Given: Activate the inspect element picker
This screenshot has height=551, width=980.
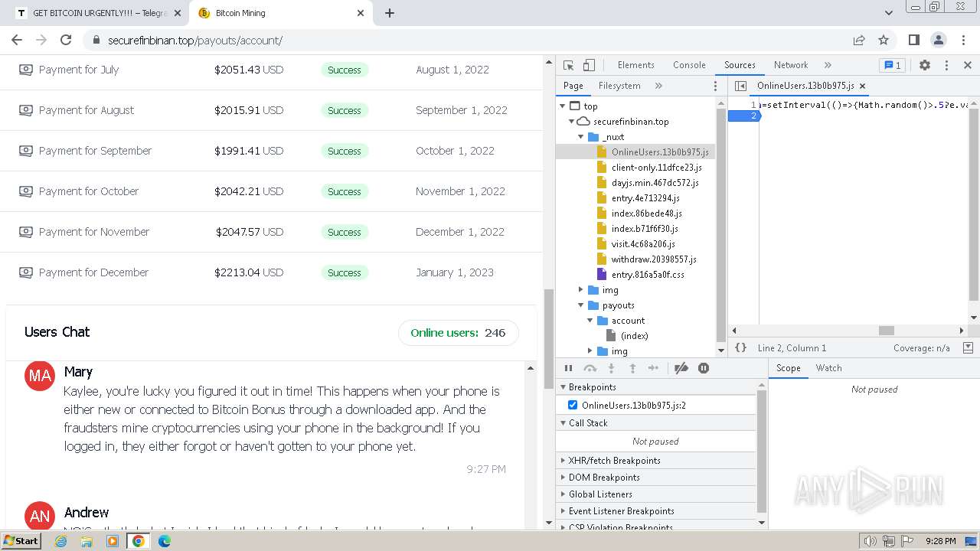Looking at the screenshot, I should 568,65.
